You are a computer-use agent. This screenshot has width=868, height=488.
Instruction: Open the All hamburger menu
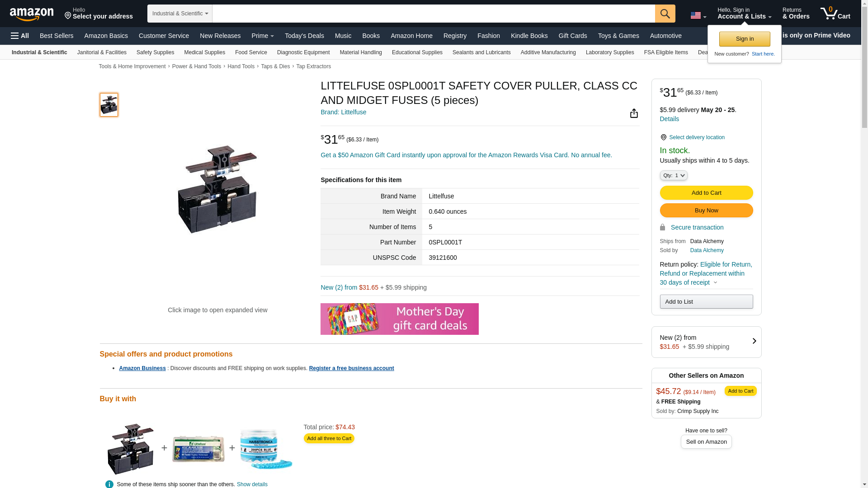pyautogui.click(x=20, y=36)
